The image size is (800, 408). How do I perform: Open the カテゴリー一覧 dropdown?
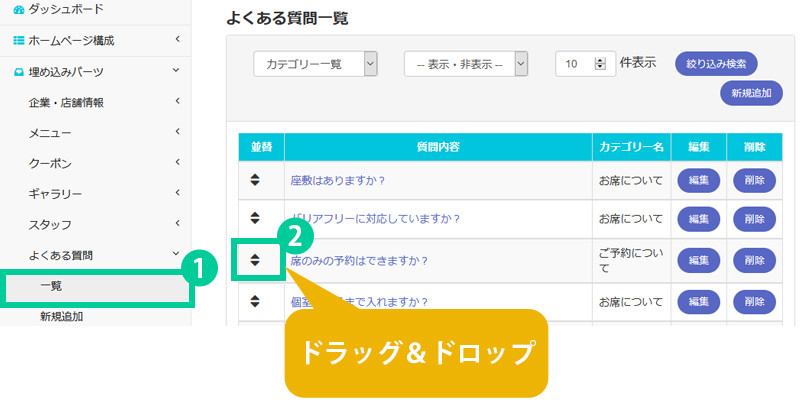370,63
